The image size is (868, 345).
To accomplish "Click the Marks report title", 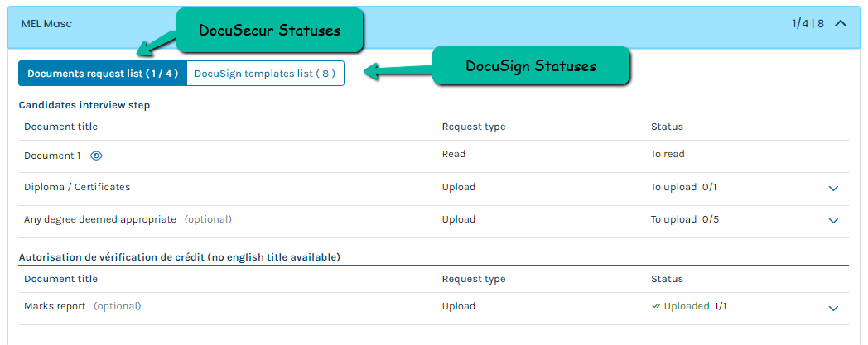I will [x=55, y=306].
